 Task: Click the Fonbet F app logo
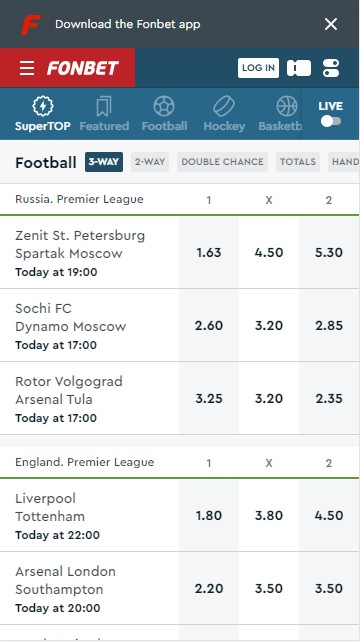click(31, 25)
